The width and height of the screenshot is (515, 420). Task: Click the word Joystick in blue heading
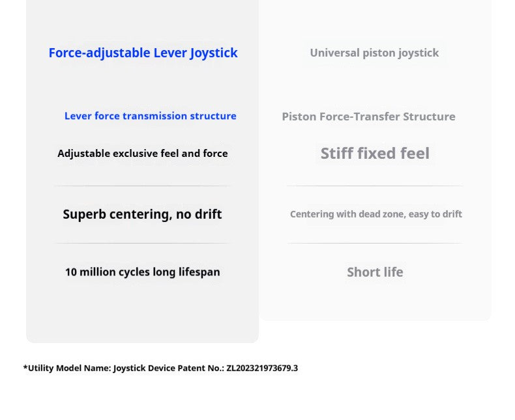click(x=214, y=53)
